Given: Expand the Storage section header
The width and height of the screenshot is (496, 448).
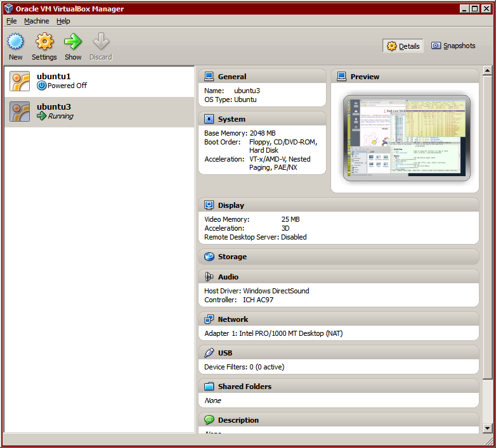Looking at the screenshot, I should [x=339, y=257].
